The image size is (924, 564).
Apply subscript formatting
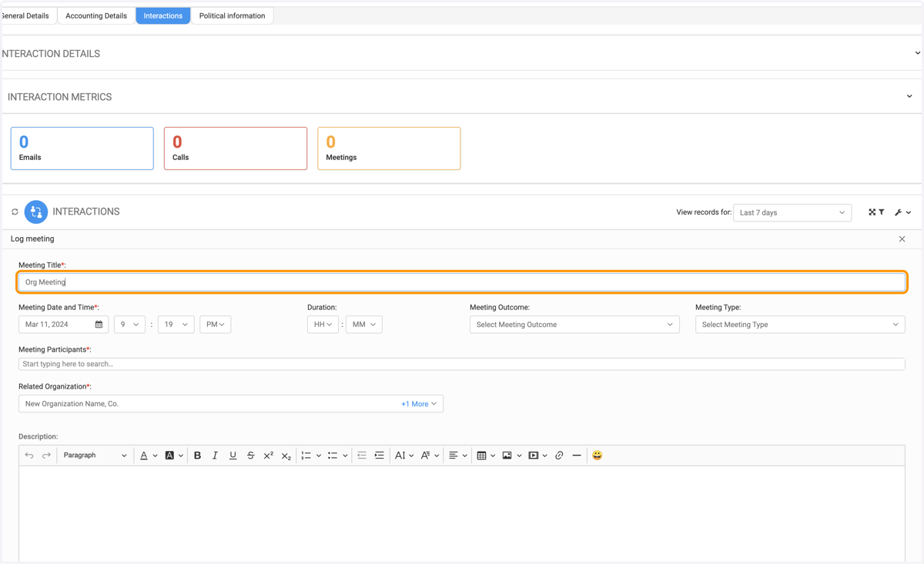click(286, 456)
